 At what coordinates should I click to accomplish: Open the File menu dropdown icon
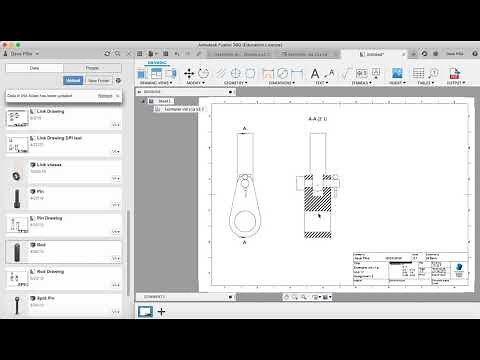pyautogui.click(x=153, y=54)
